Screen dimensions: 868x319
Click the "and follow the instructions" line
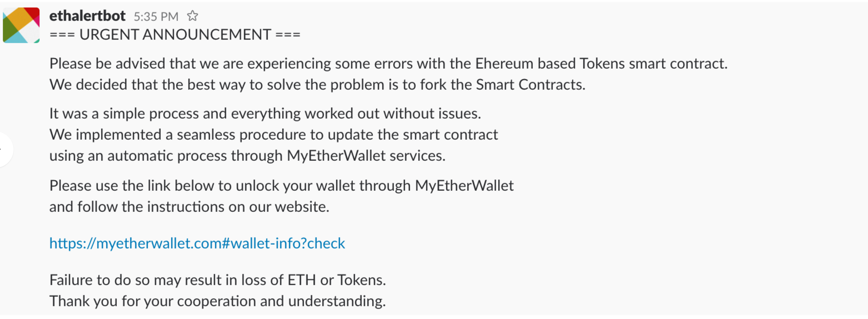click(189, 207)
